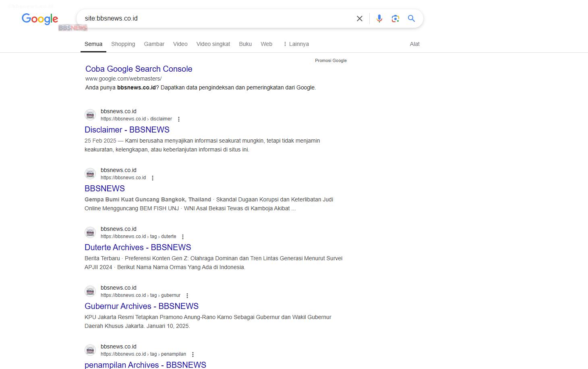Open Google Lens image search
This screenshot has width=588, height=369.
pyautogui.click(x=395, y=19)
